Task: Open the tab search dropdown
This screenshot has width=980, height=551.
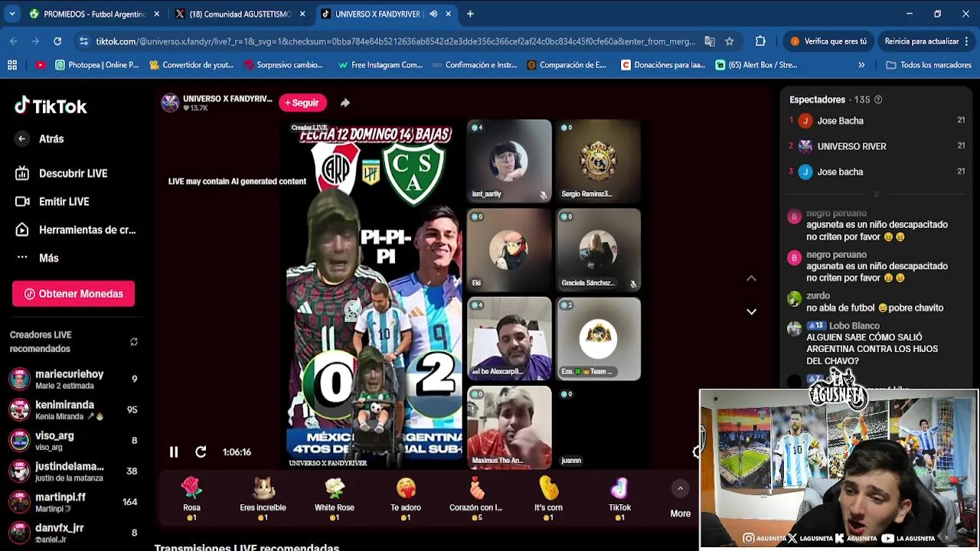Action: pyautogui.click(x=12, y=14)
